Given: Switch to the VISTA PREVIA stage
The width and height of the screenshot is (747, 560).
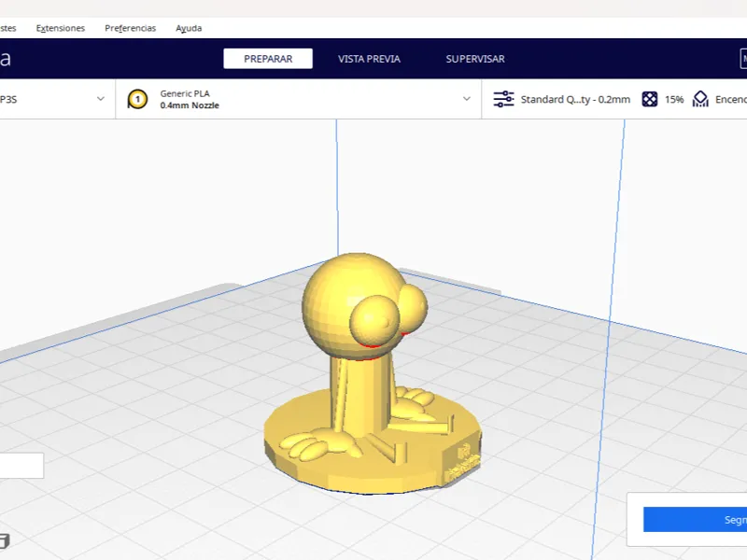Looking at the screenshot, I should coord(369,59).
